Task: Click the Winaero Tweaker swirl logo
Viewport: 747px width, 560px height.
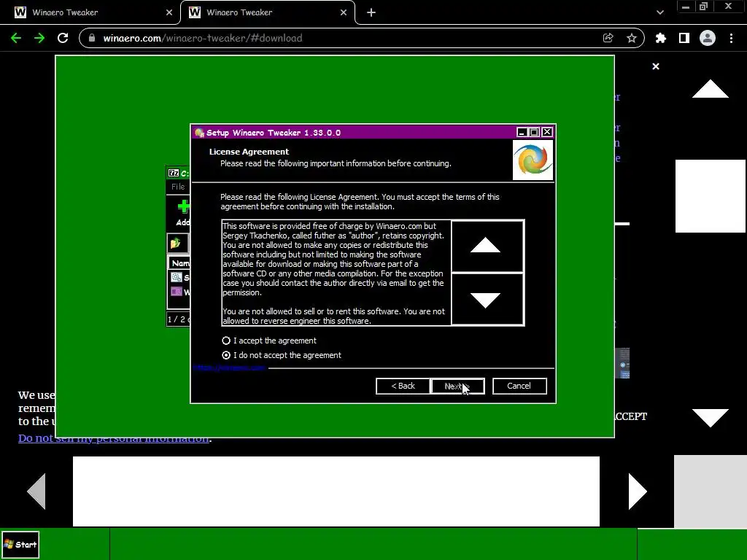Action: (533, 160)
